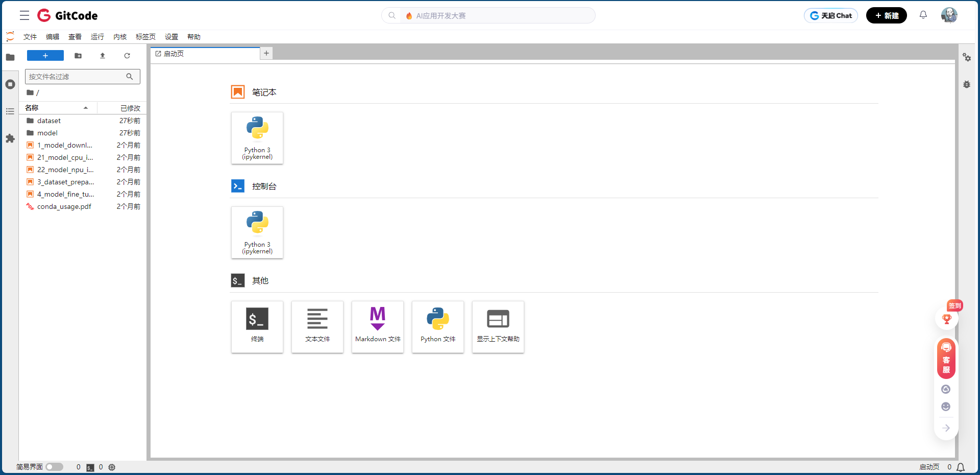Select the 21_model_cpu_i... notebook
980x475 pixels.
click(x=83, y=157)
